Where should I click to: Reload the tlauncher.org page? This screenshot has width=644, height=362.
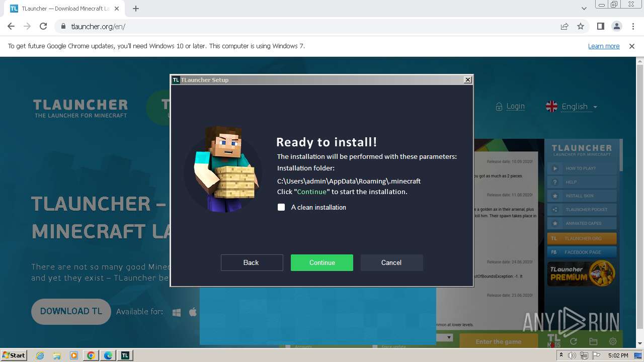tap(43, 26)
